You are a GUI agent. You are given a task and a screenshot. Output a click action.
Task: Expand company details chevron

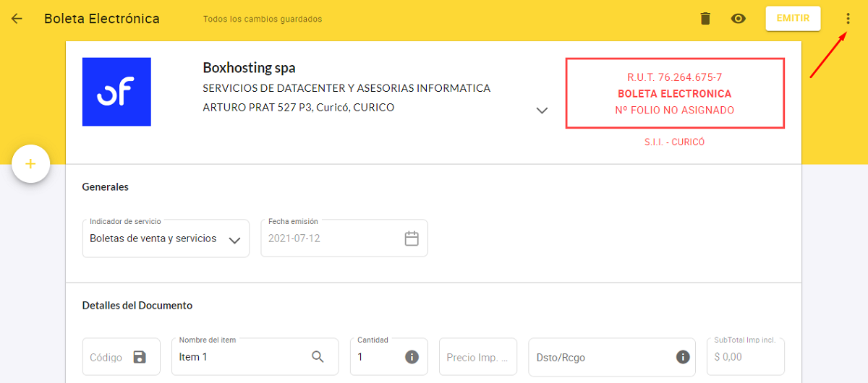[x=542, y=111]
